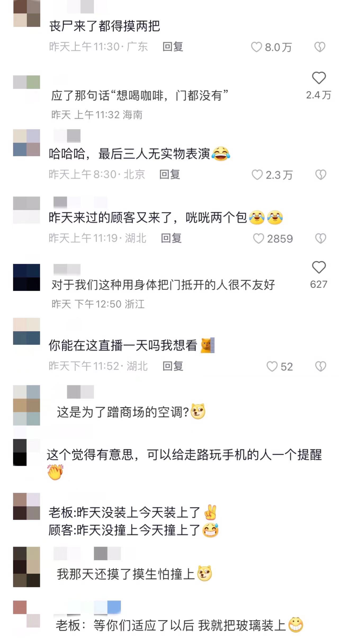339x644 pixels.
Task: Reply to the 丧尸来了都得摸两把 comment
Action: click(x=173, y=47)
